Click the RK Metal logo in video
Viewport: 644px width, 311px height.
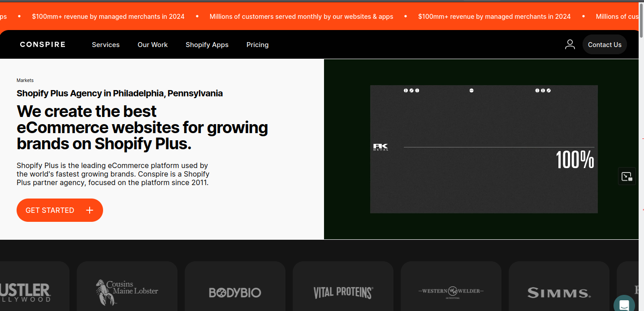380,147
